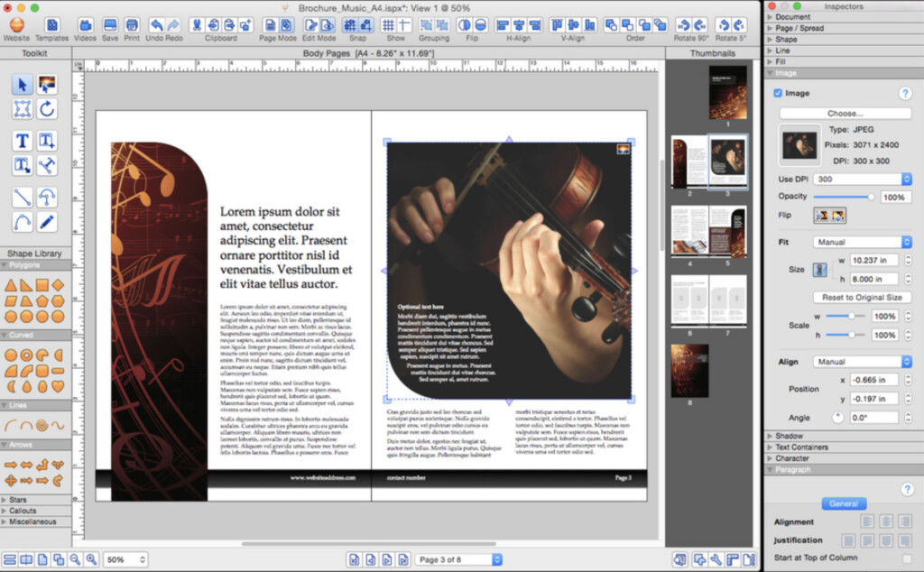Image resolution: width=924 pixels, height=572 pixels.
Task: Select the plain Text tool (T)
Action: click(x=22, y=141)
